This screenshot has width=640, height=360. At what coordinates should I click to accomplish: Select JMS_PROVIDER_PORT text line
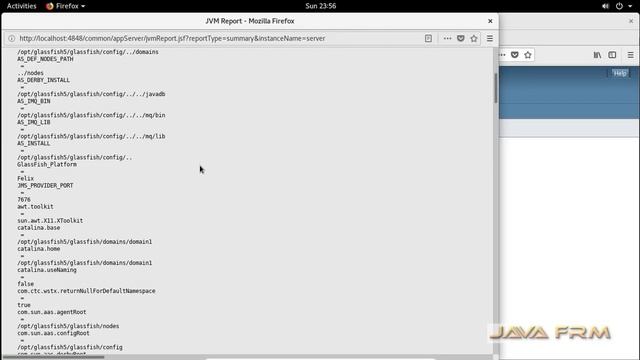point(45,186)
